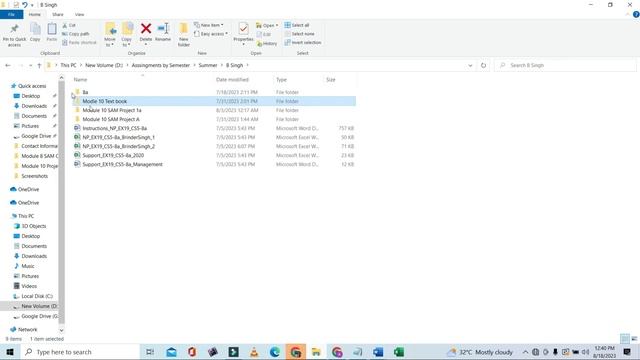This screenshot has width=640, height=360.
Task: Switch to the View tab
Action: [80, 14]
